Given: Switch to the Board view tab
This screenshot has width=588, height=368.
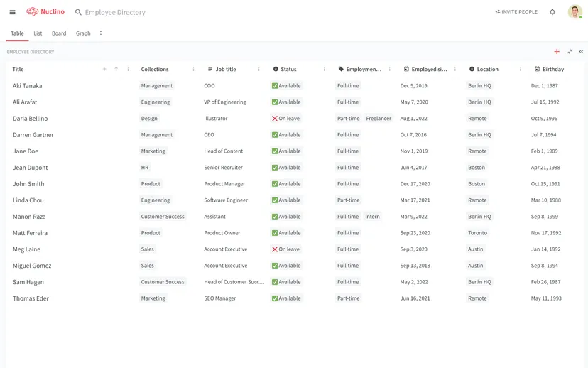Looking at the screenshot, I should (59, 33).
